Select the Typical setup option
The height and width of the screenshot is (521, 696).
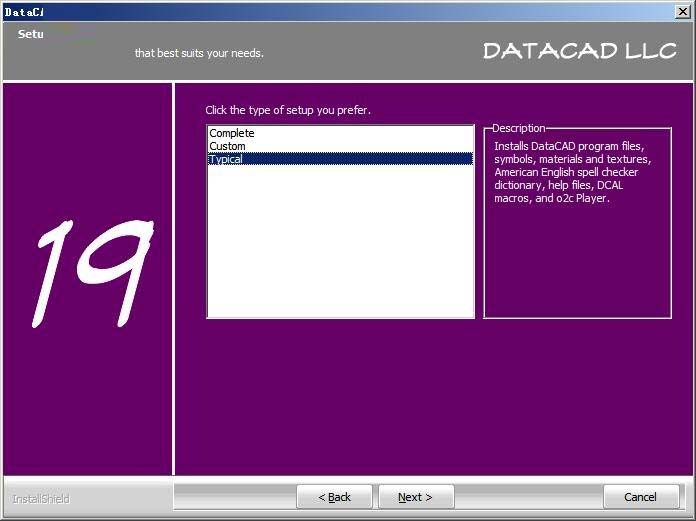click(340, 159)
